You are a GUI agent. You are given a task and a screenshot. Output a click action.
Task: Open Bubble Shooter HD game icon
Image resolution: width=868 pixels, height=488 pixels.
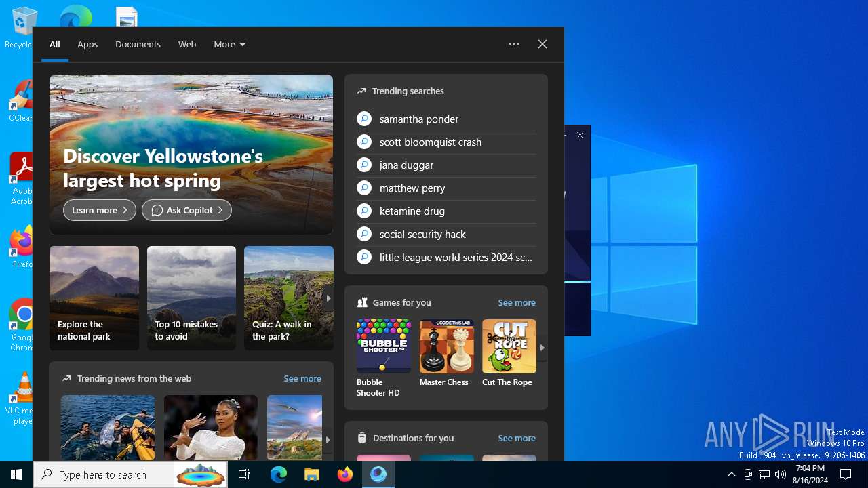point(383,346)
